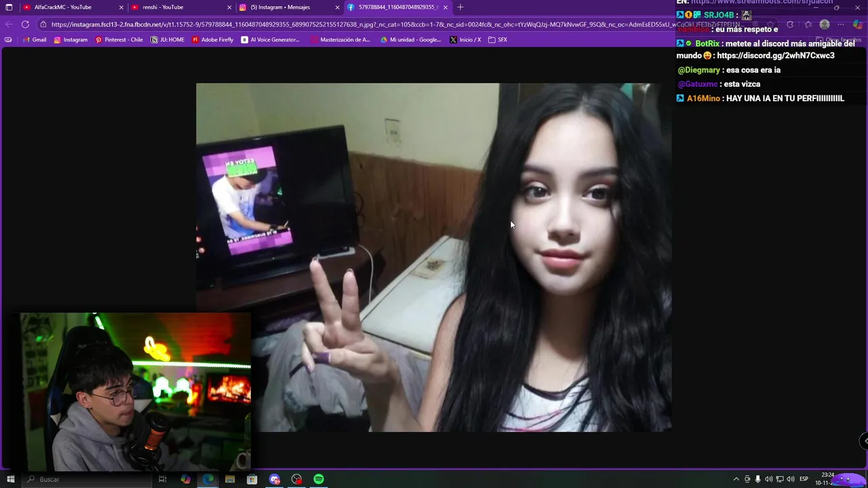The height and width of the screenshot is (488, 868).
Task: Switch the ESP input language
Action: click(x=804, y=479)
